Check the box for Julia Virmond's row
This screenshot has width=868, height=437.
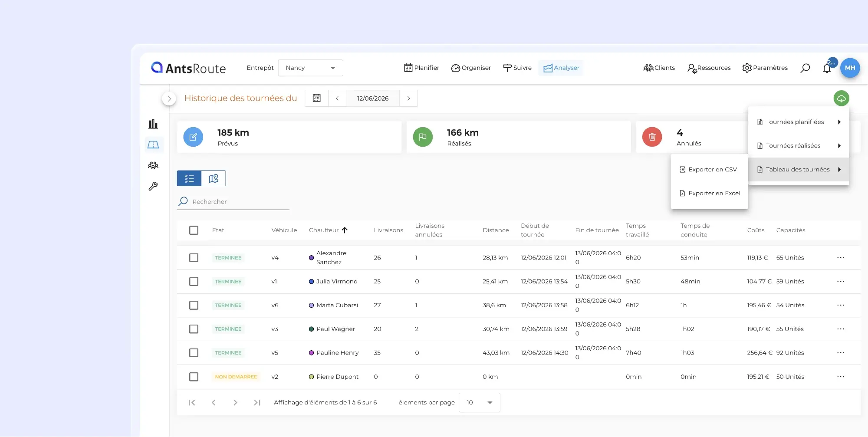click(x=194, y=281)
